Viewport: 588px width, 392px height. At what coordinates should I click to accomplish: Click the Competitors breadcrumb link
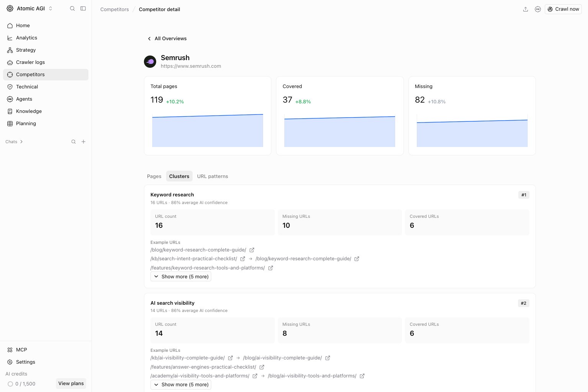coord(114,9)
